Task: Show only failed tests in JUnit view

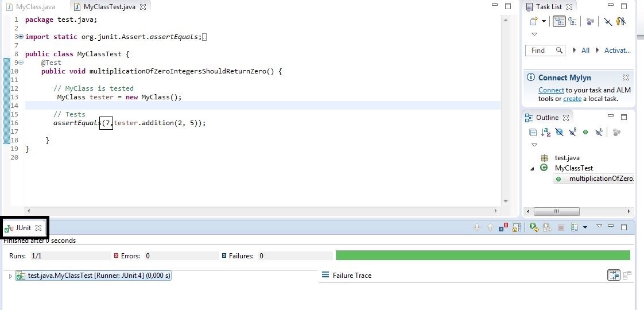Action: coord(503,227)
